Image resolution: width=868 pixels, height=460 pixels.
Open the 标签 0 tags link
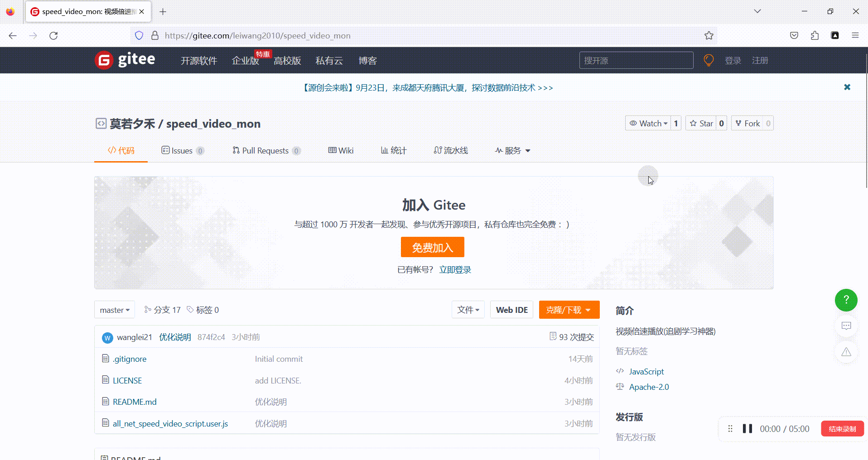pyautogui.click(x=203, y=310)
